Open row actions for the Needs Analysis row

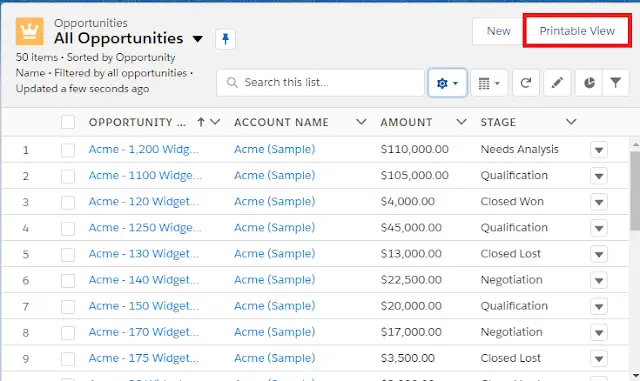tap(599, 150)
